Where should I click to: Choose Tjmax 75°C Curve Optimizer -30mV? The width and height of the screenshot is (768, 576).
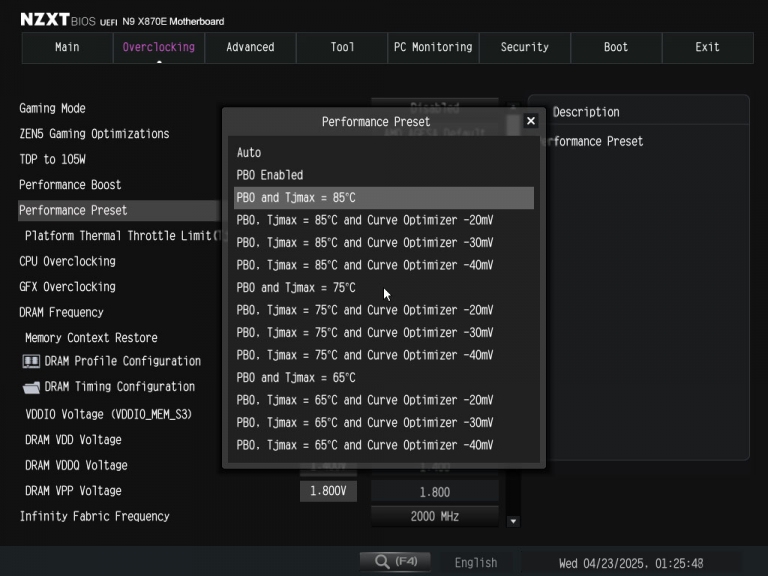click(x=384, y=333)
